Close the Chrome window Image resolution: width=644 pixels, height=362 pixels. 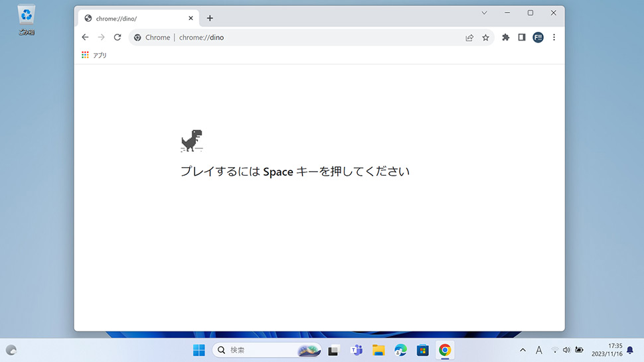553,13
